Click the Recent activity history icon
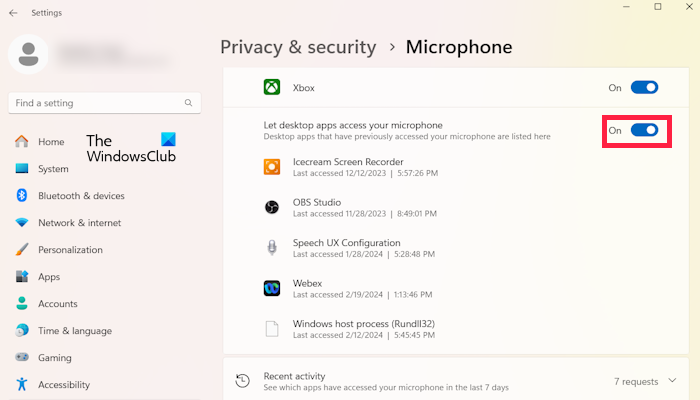Screen dimensions: 700x400 point(242,381)
